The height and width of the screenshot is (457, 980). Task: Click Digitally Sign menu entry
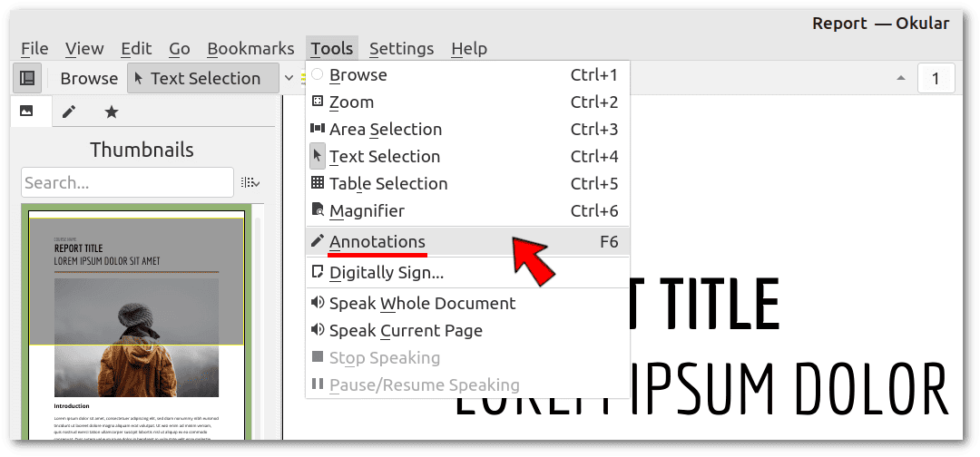click(x=386, y=272)
